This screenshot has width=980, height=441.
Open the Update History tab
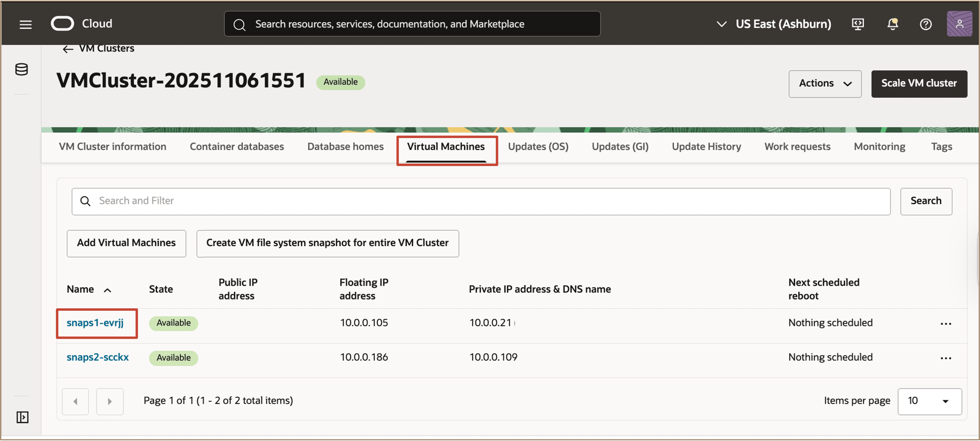pos(706,146)
